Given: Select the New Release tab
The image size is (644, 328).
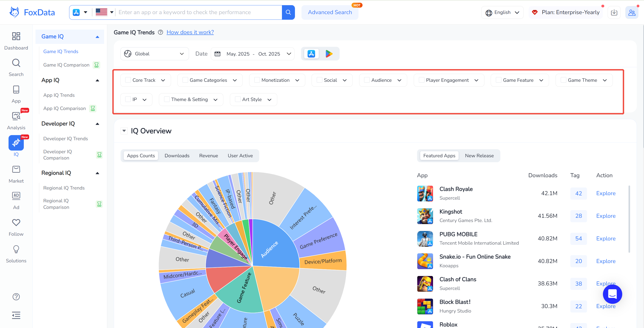Looking at the screenshot, I should (479, 155).
